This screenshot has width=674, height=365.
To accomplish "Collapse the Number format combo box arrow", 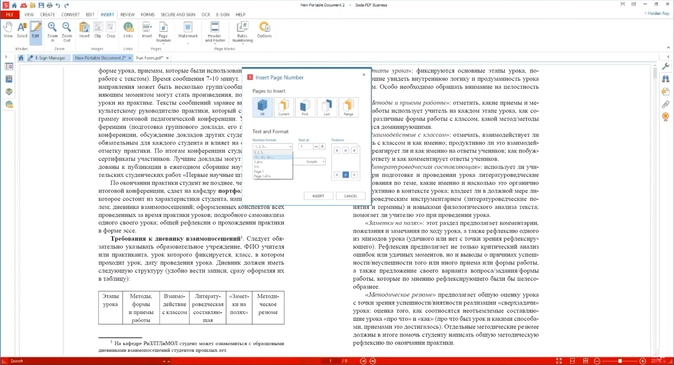I will tap(290, 147).
